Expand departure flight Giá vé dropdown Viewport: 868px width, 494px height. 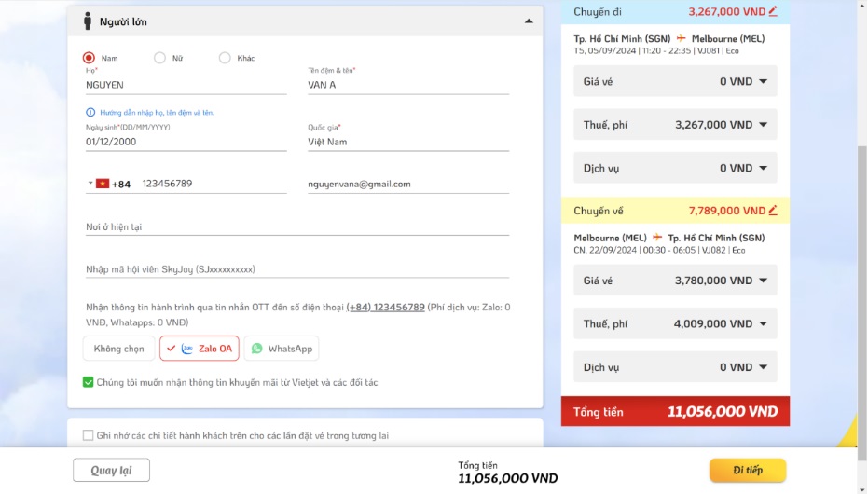tap(763, 81)
